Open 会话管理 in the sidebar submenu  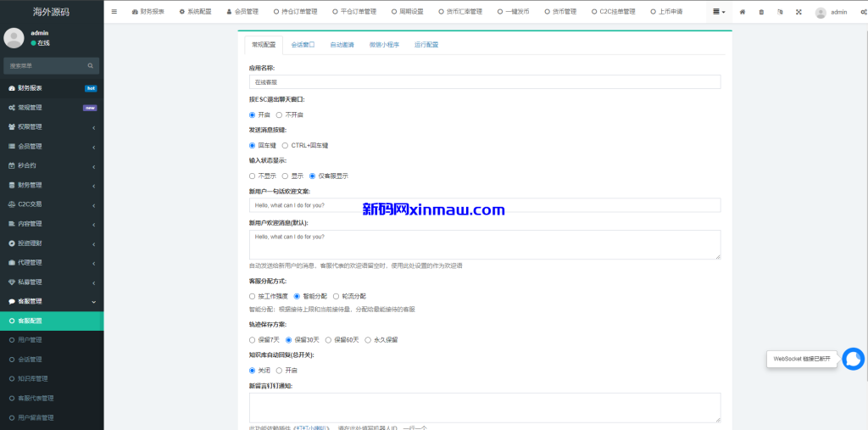(52, 360)
